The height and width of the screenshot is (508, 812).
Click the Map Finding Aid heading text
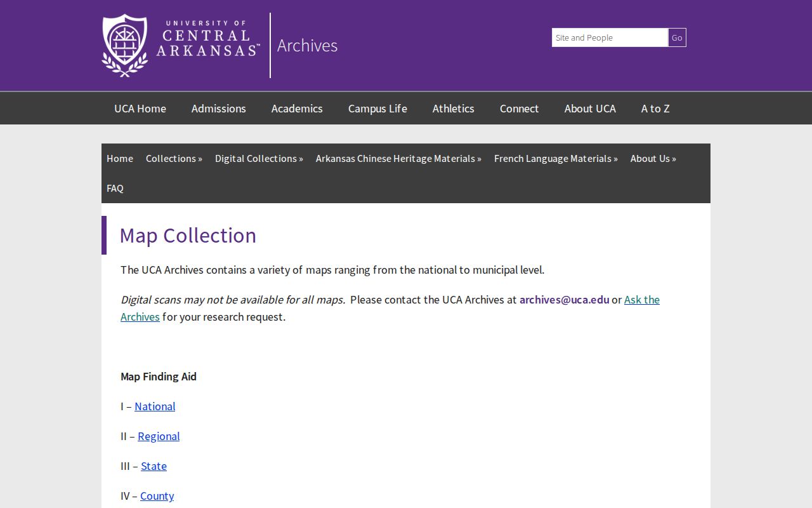[x=159, y=377]
